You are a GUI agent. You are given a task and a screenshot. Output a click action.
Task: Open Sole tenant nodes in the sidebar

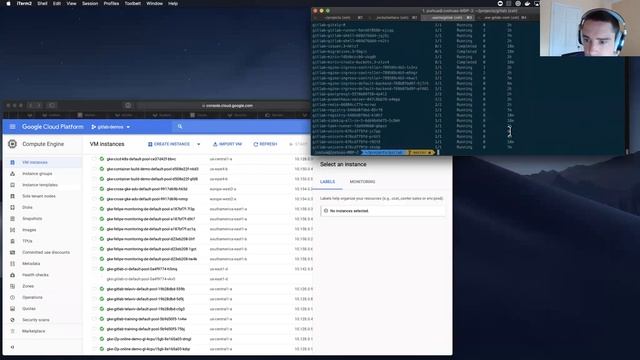click(x=39, y=196)
